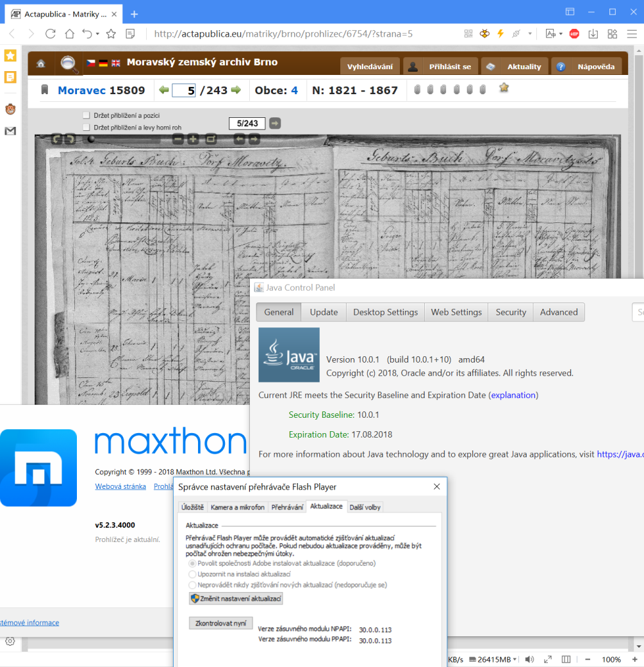This screenshot has height=667, width=644.
Task: Check 'Držet přiblížení a levý horní roh'
Action: 87,128
